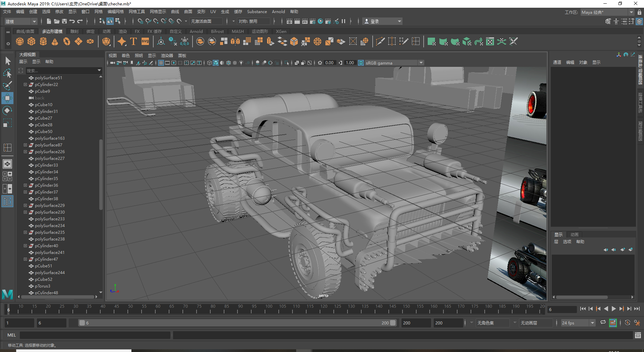This screenshot has width=644, height=352.
Task: Open the 选项 menu in layer editor
Action: click(567, 242)
